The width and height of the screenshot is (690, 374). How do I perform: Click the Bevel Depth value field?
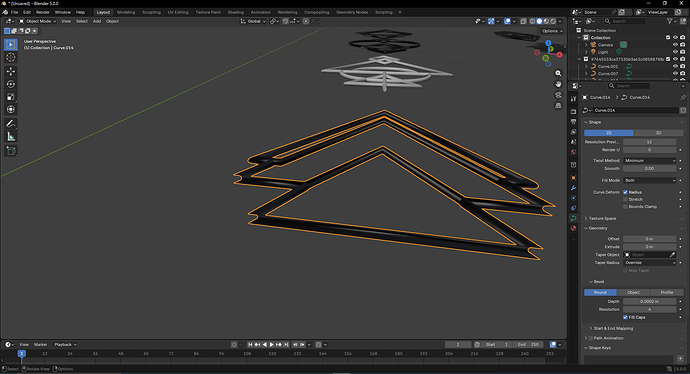pyautogui.click(x=650, y=301)
